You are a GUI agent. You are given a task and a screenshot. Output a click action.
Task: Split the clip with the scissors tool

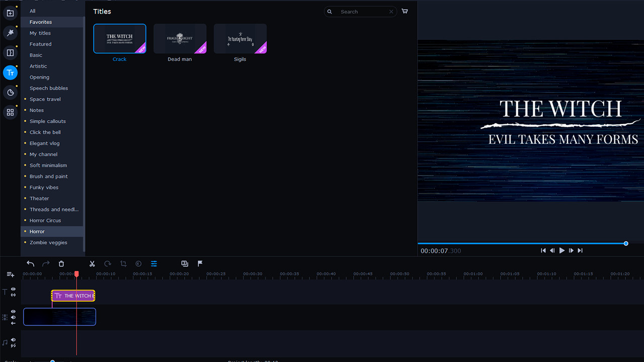(92, 263)
